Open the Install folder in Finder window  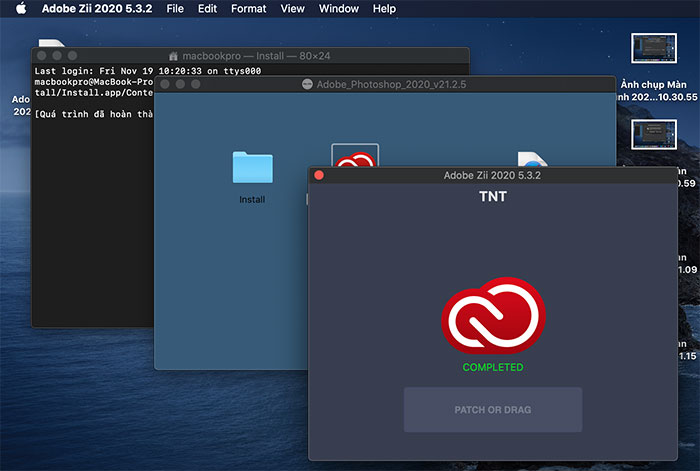252,168
